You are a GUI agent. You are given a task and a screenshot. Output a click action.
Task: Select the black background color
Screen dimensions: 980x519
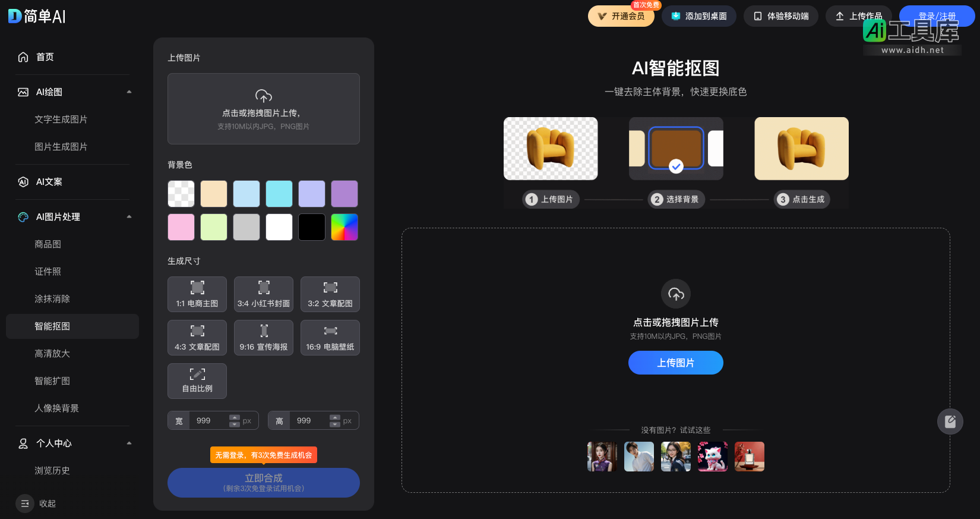[x=312, y=227]
